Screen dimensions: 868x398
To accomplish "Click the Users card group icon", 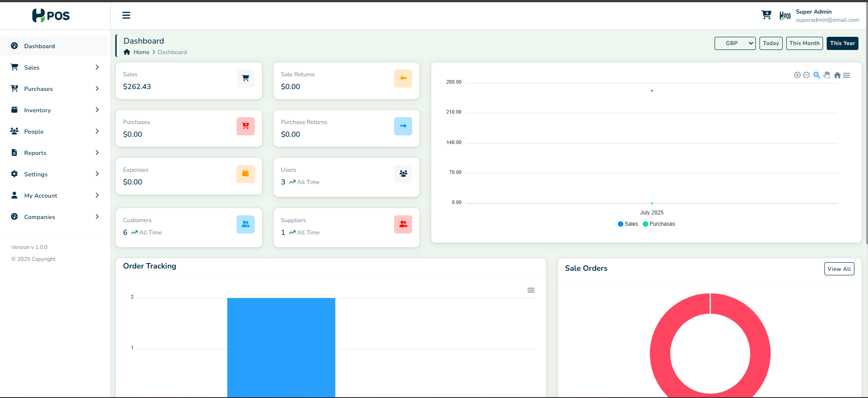I will (x=403, y=174).
